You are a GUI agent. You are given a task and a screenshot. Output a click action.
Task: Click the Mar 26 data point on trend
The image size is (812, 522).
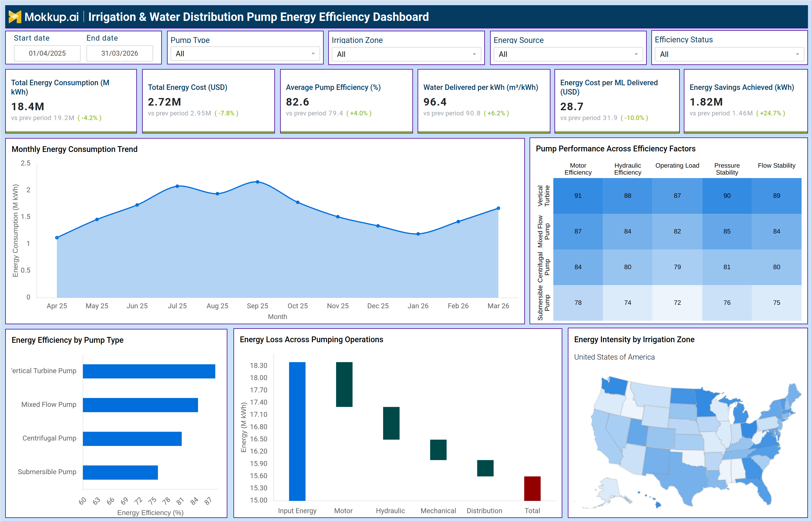pos(499,208)
